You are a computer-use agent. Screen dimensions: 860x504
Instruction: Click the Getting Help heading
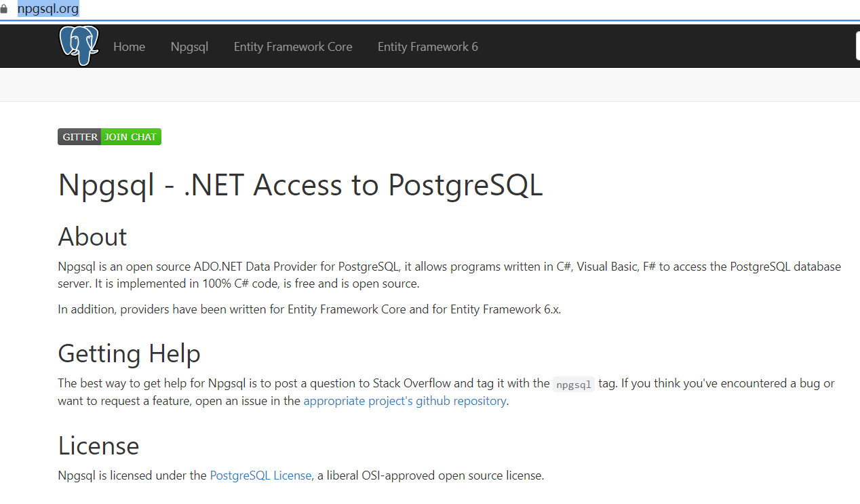tap(129, 353)
